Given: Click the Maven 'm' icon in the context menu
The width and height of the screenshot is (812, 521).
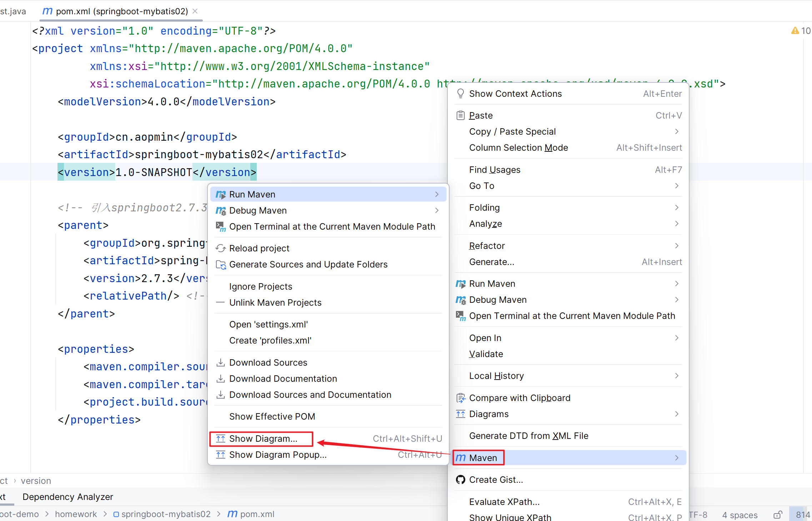Looking at the screenshot, I should pos(461,458).
